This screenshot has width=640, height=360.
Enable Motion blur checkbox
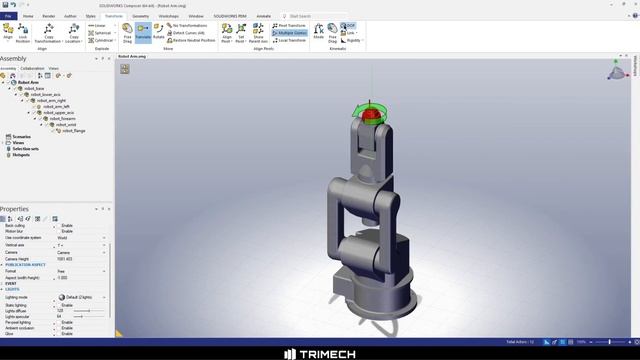click(58, 231)
